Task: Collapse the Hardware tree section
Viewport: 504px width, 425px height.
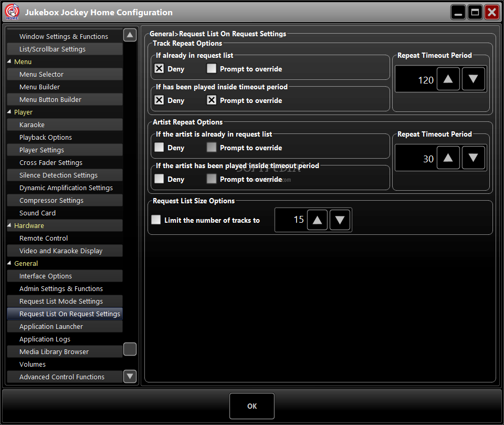Action: click(x=9, y=225)
